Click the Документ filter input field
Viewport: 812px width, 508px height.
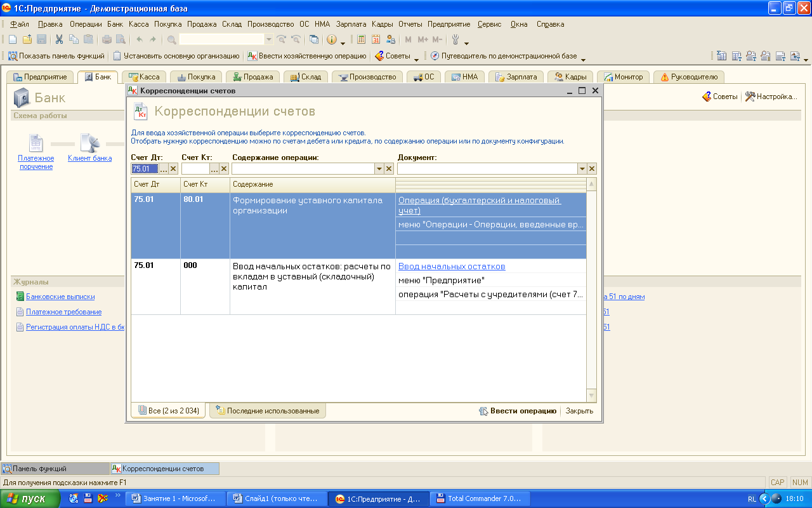pyautogui.click(x=487, y=169)
